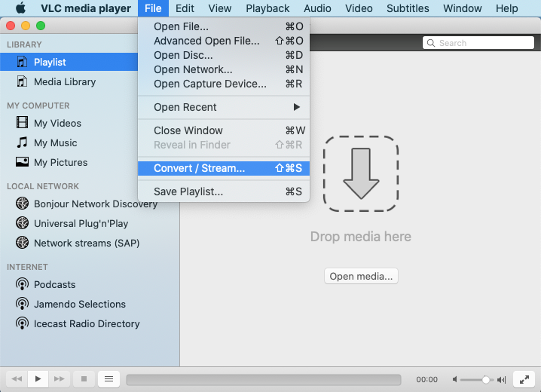
Task: Choose Advanced Open File...
Action: [224, 41]
